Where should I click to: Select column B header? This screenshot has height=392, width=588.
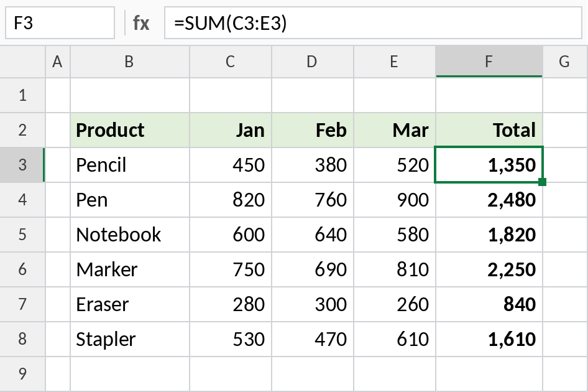click(130, 62)
